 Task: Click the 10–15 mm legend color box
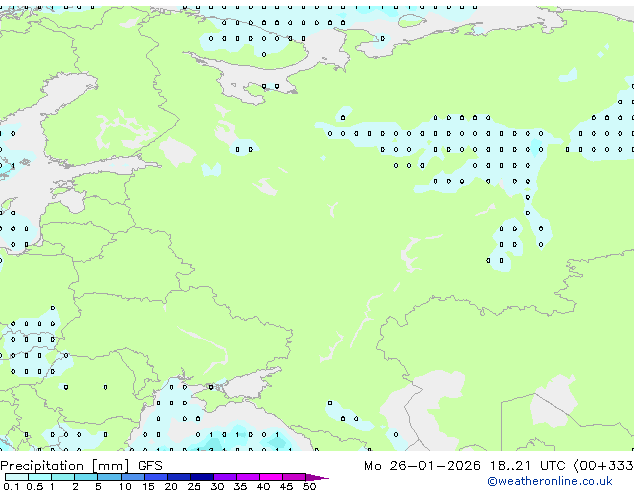pyautogui.click(x=132, y=477)
